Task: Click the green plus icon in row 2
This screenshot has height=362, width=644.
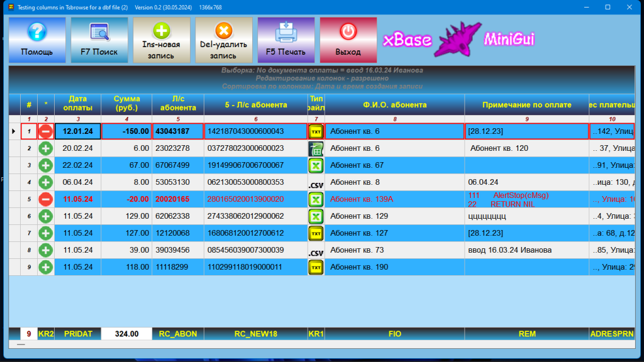Action: click(45, 148)
